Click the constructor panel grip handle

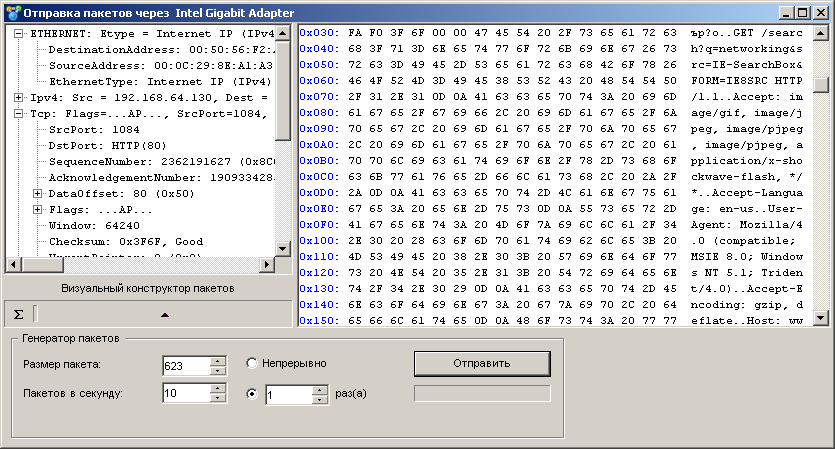[36, 314]
